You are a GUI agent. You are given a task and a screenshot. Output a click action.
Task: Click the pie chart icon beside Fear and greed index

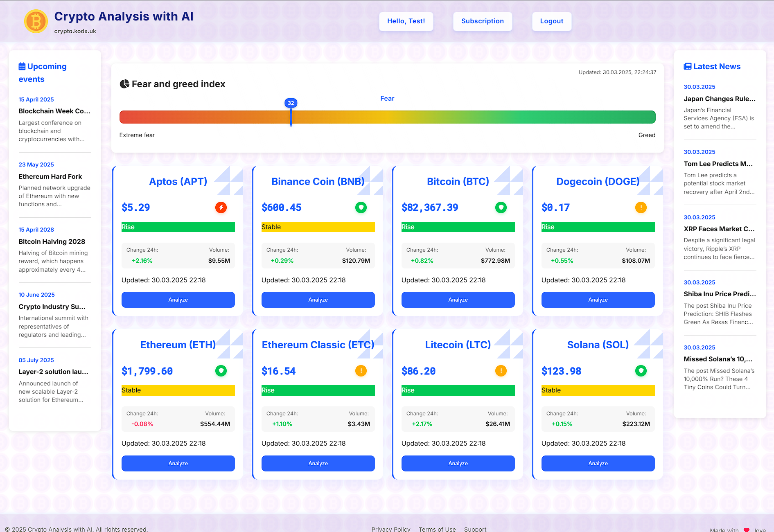(x=124, y=84)
